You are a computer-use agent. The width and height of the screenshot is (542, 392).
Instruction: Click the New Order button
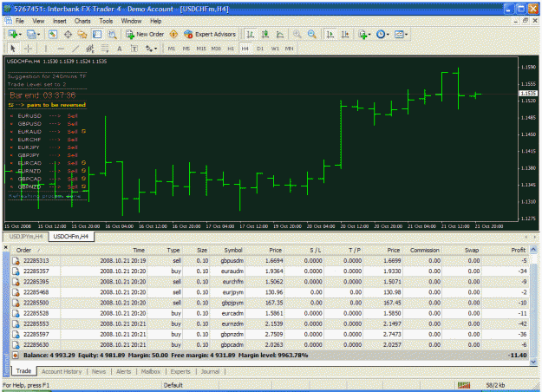(145, 34)
